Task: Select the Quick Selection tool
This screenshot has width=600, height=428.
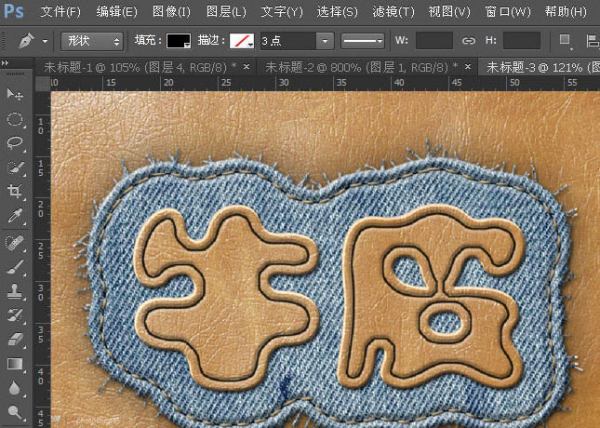Action: click(15, 168)
